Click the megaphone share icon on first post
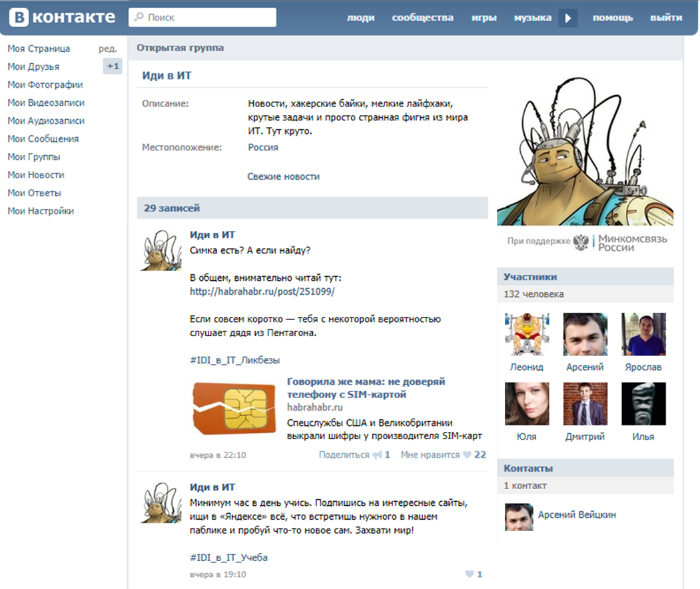700x589 pixels. coord(377,455)
